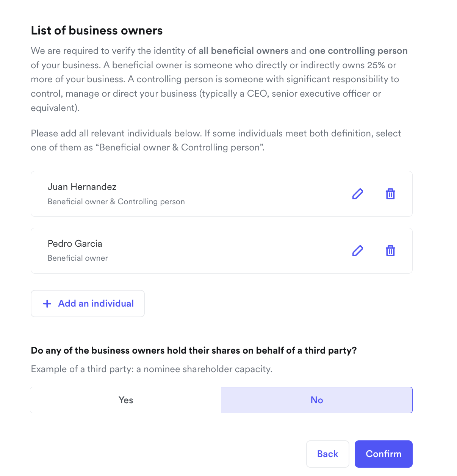Viewport: 457px width, 476px height.
Task: Click the Juan Hernandez name in owner card
Action: (x=82, y=187)
